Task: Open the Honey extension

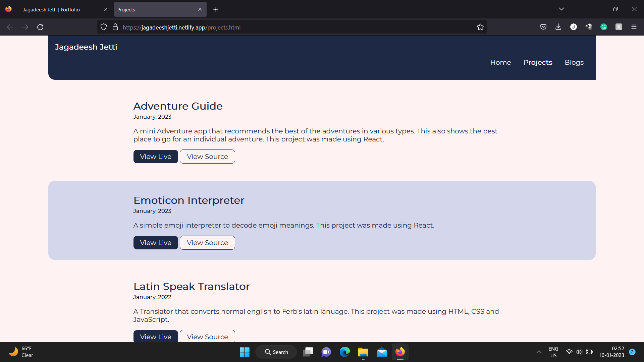Action: 619,27
